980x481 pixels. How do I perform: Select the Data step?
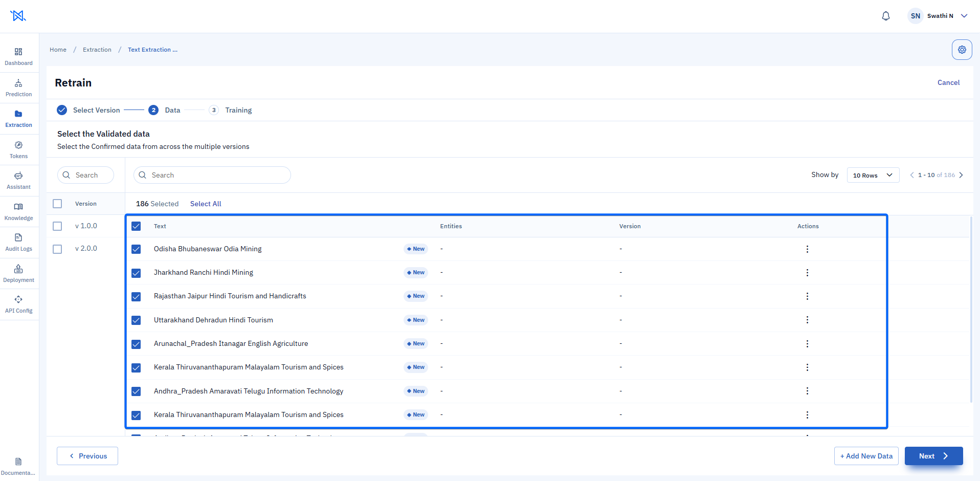pyautogui.click(x=164, y=110)
